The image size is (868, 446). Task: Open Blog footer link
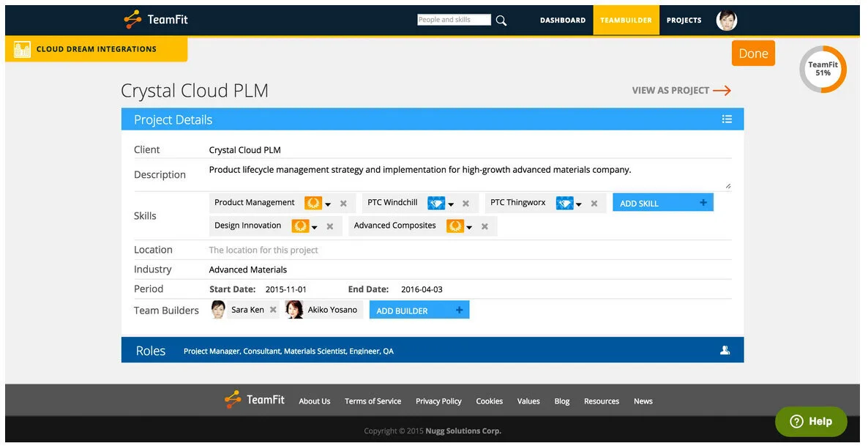coord(562,401)
